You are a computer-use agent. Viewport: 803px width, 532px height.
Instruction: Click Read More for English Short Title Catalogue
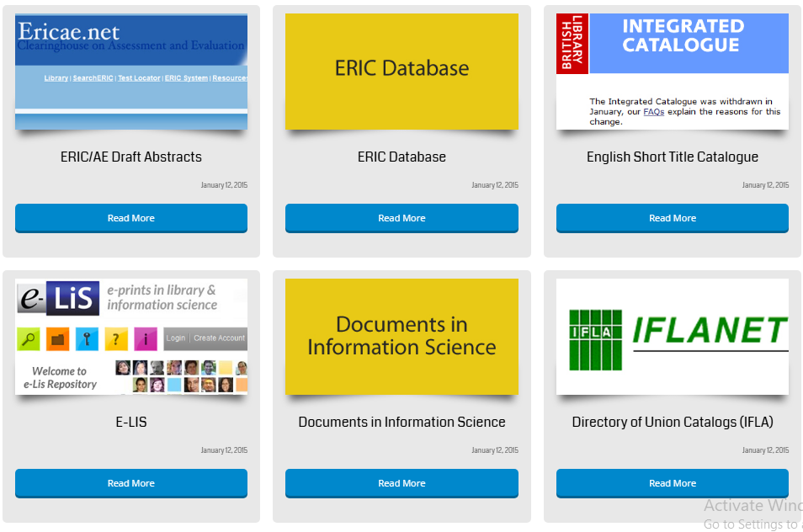(672, 218)
